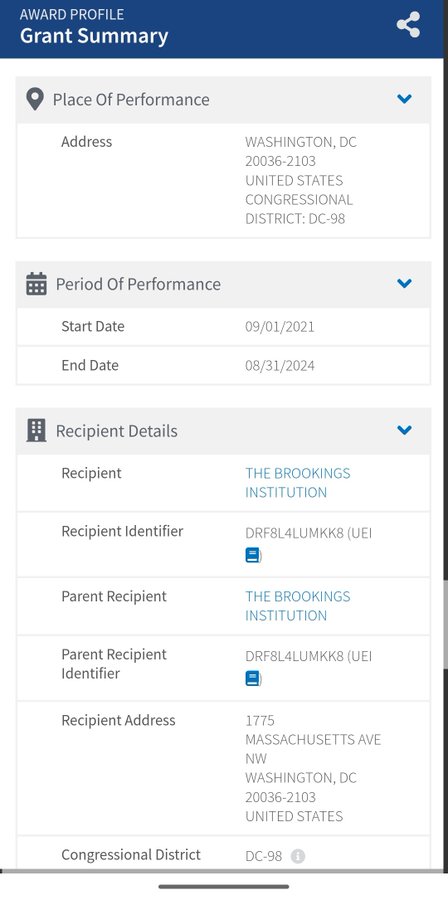Image resolution: width=448 pixels, height=900 pixels.
Task: Click the DRF8L4LUMKK8 Recipient Identifier text
Action: coord(295,533)
